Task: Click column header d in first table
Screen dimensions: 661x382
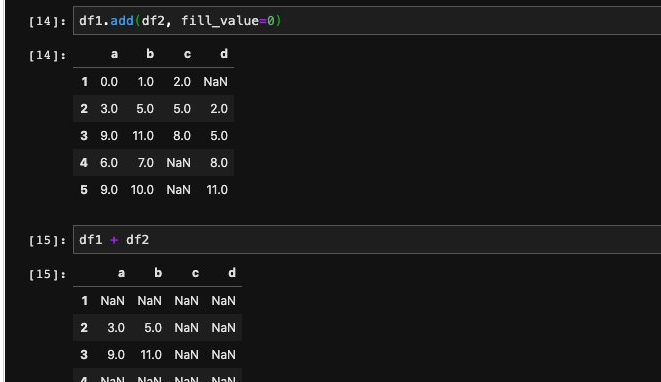Action: coord(224,54)
